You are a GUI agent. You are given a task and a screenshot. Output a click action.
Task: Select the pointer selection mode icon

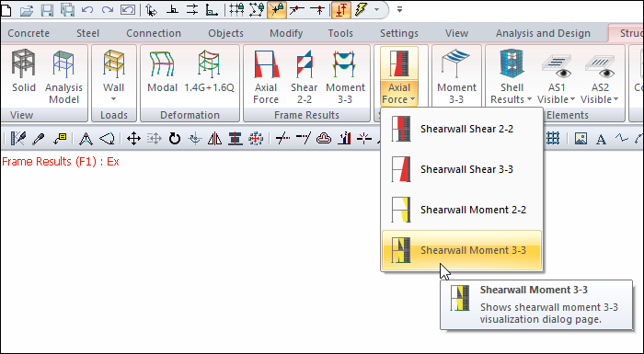click(151, 10)
